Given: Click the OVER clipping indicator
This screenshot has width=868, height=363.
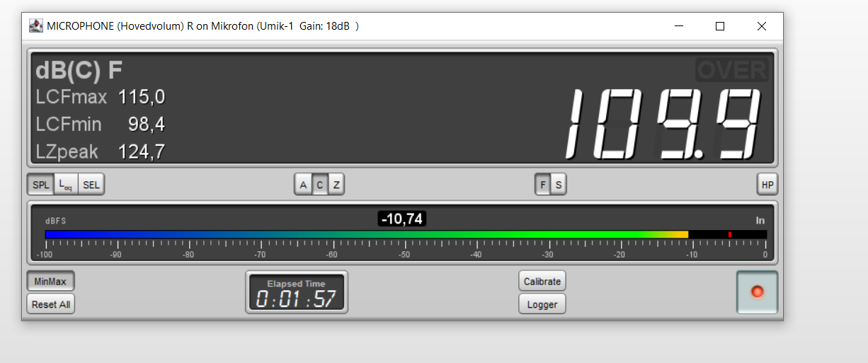Looking at the screenshot, I should 732,70.
